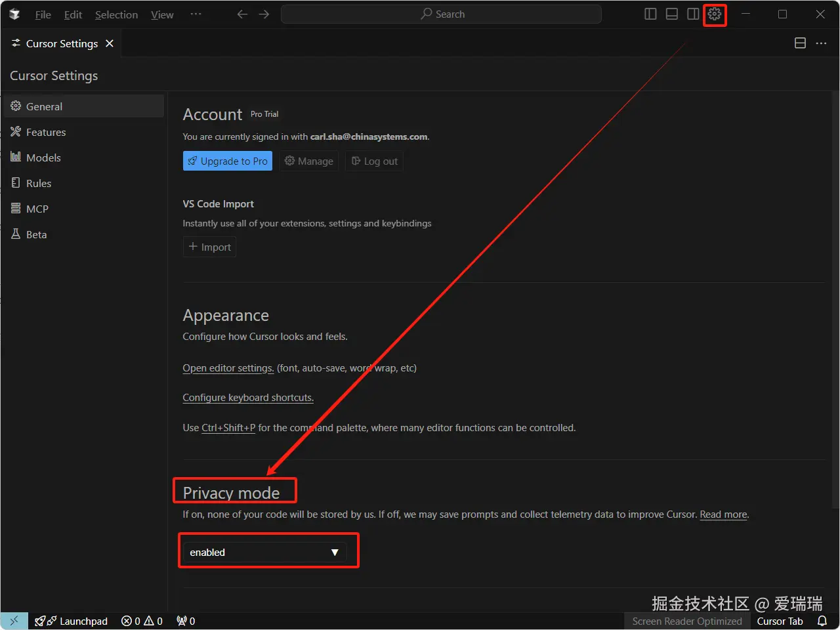Open editor settings link
840x630 pixels.
click(x=228, y=368)
